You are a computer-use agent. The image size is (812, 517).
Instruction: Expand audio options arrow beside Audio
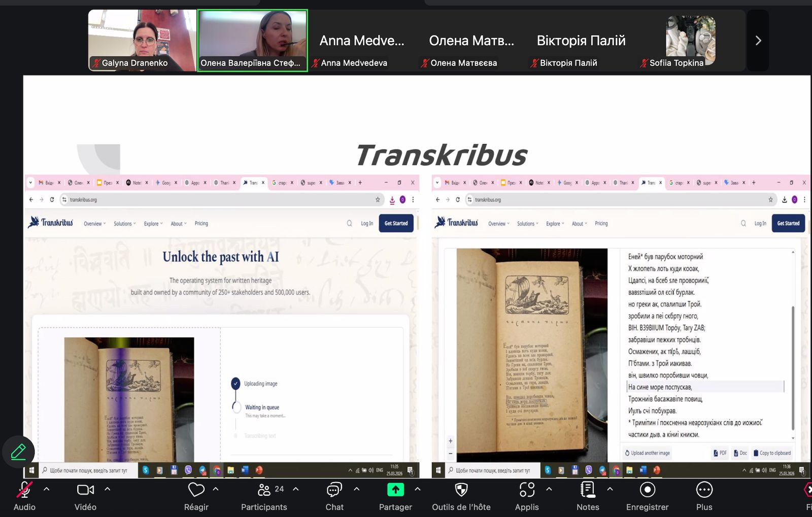click(x=47, y=489)
